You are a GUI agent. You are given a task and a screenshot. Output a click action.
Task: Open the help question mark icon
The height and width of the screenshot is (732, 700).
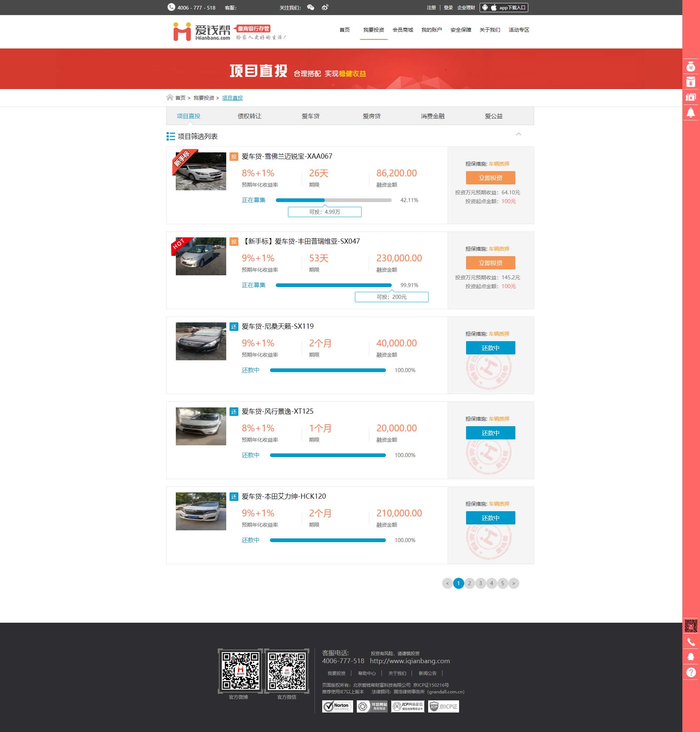coord(691,672)
